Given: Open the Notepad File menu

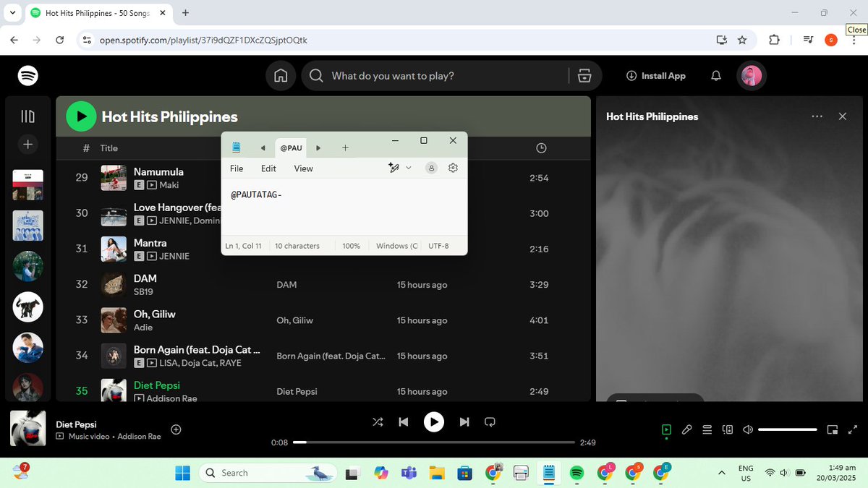Looking at the screenshot, I should 237,168.
